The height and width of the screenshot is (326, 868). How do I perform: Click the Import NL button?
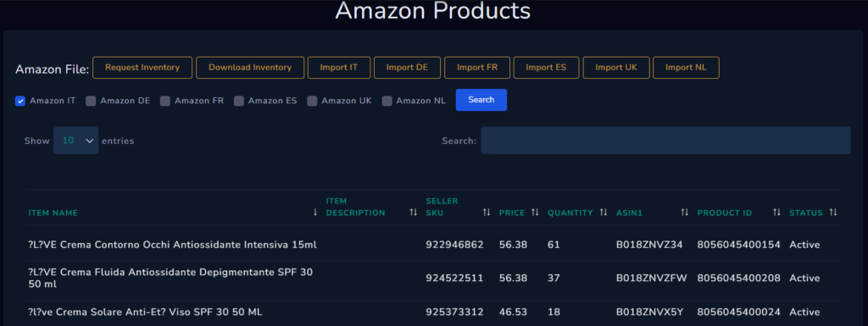click(686, 68)
